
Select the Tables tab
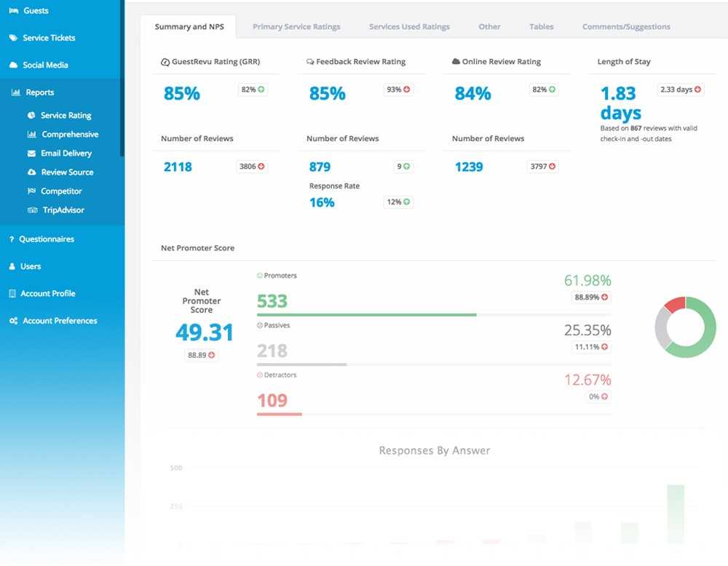[x=541, y=27]
